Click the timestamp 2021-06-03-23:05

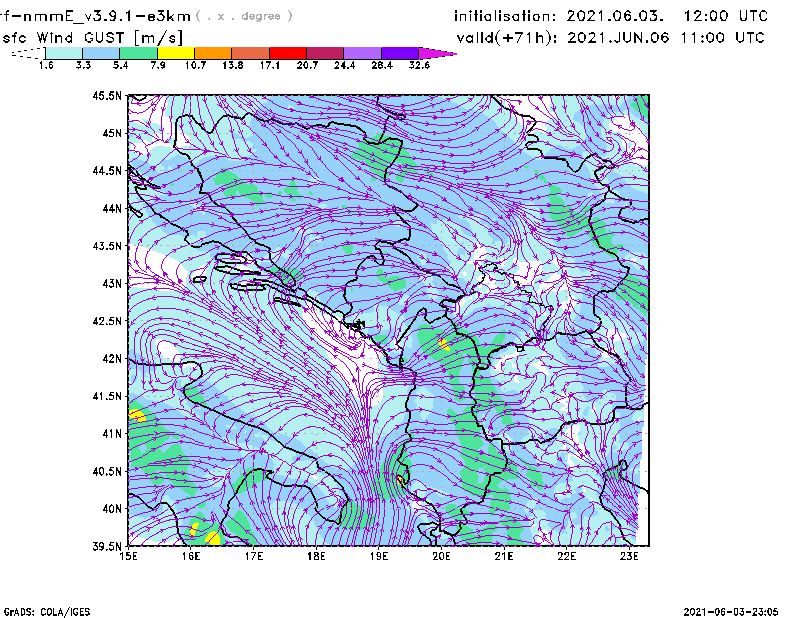731,612
